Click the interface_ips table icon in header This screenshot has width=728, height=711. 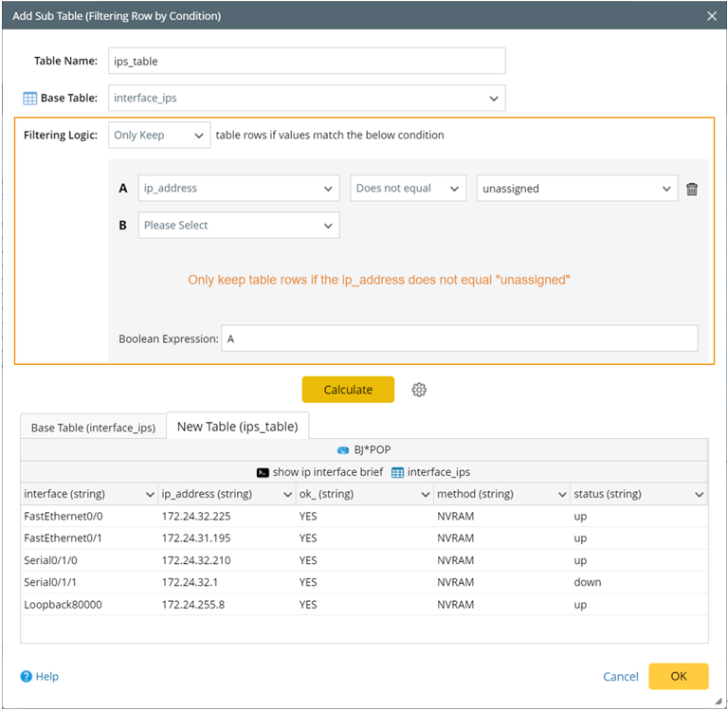(x=398, y=472)
